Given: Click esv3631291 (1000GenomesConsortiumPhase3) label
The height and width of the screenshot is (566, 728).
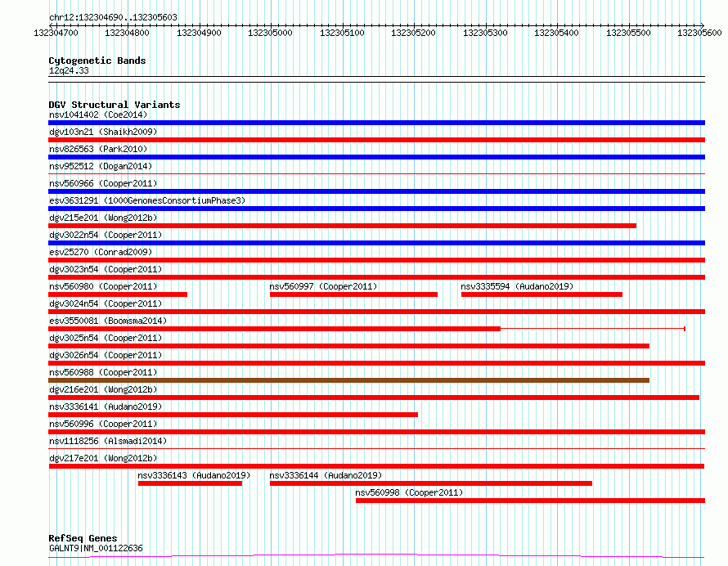Looking at the screenshot, I should (x=147, y=200).
